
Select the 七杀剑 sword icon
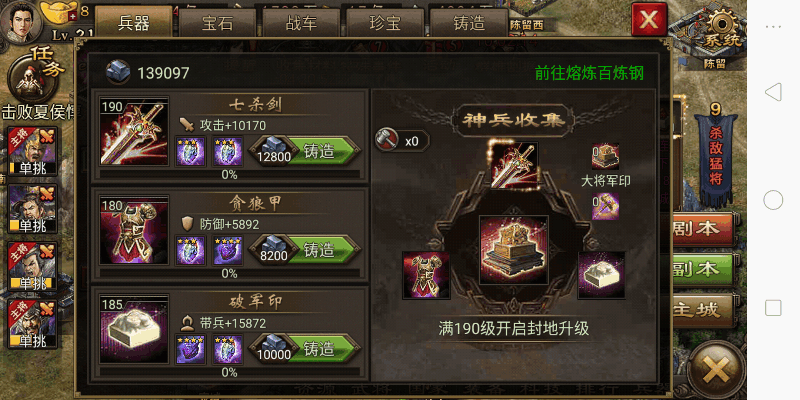click(135, 133)
